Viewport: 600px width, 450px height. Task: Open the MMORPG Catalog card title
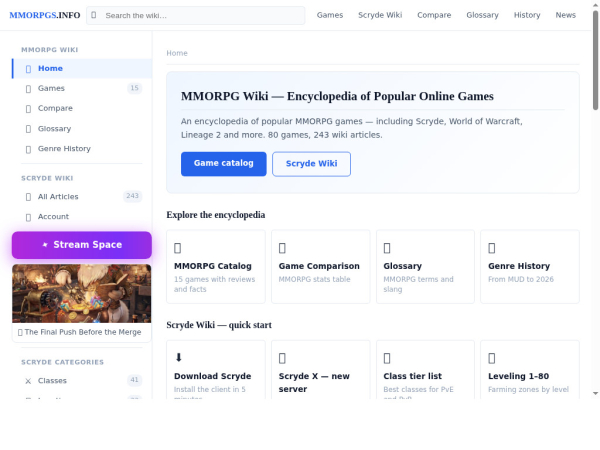click(x=213, y=266)
